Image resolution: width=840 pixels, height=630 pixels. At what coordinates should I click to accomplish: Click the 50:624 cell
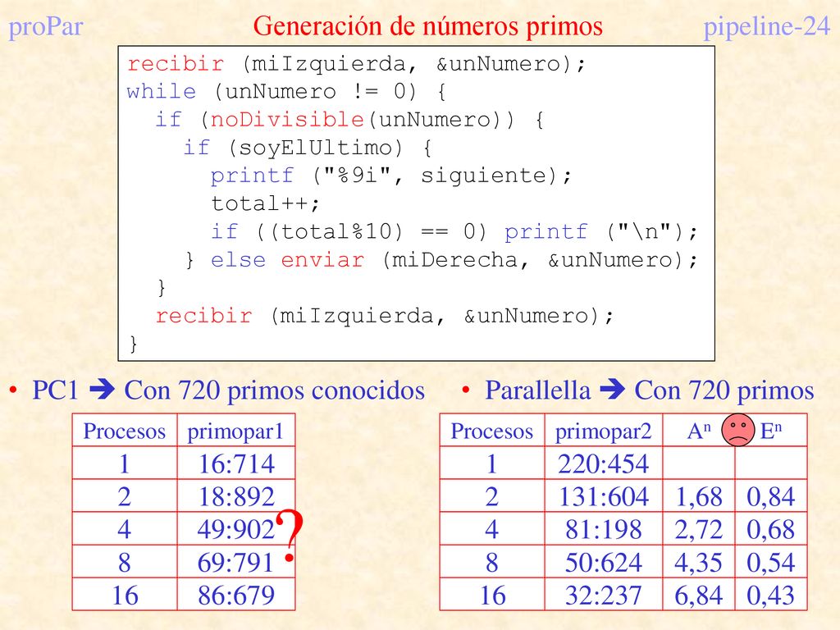[603, 562]
